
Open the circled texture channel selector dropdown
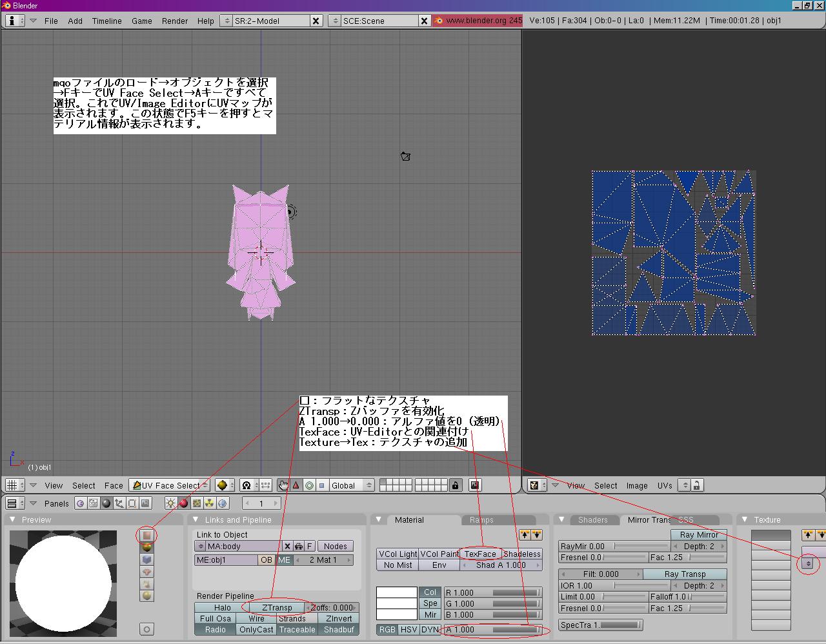point(808,563)
